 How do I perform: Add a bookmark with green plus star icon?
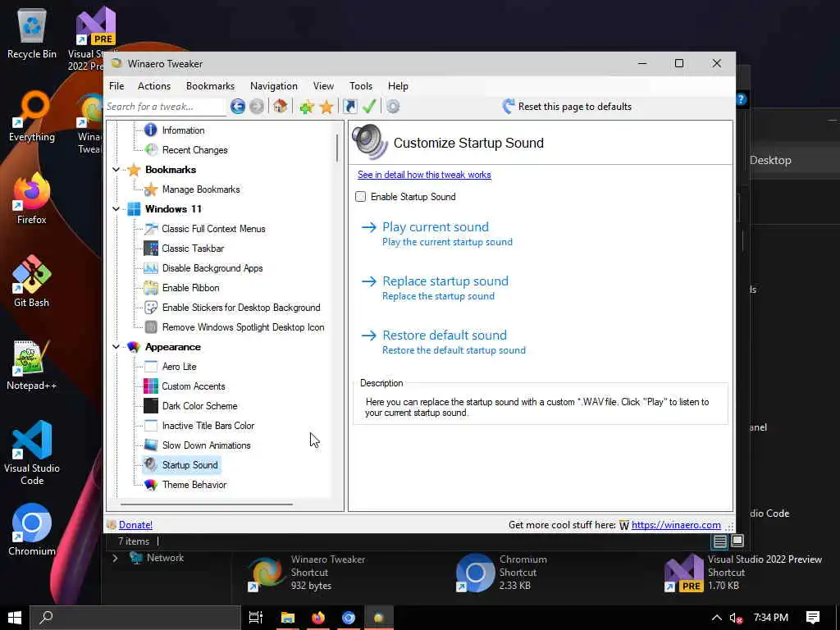click(307, 107)
